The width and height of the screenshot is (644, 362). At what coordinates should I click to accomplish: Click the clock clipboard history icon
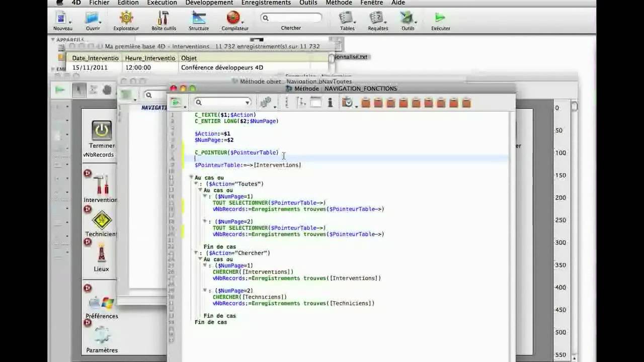tap(347, 103)
